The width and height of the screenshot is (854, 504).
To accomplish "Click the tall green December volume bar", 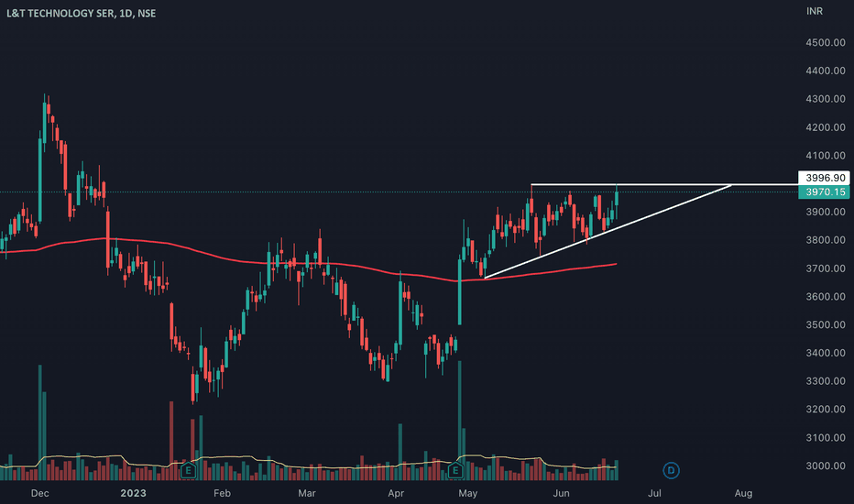I will [x=39, y=422].
